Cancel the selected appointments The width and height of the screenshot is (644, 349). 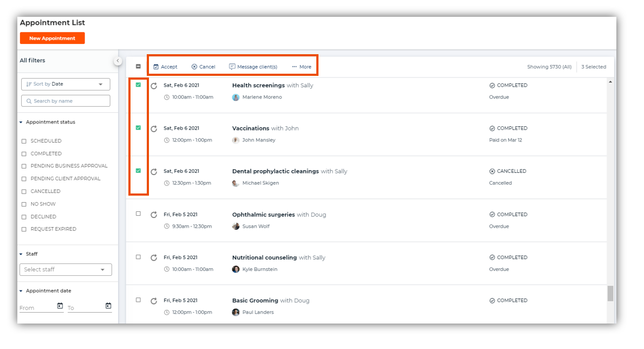tap(203, 67)
